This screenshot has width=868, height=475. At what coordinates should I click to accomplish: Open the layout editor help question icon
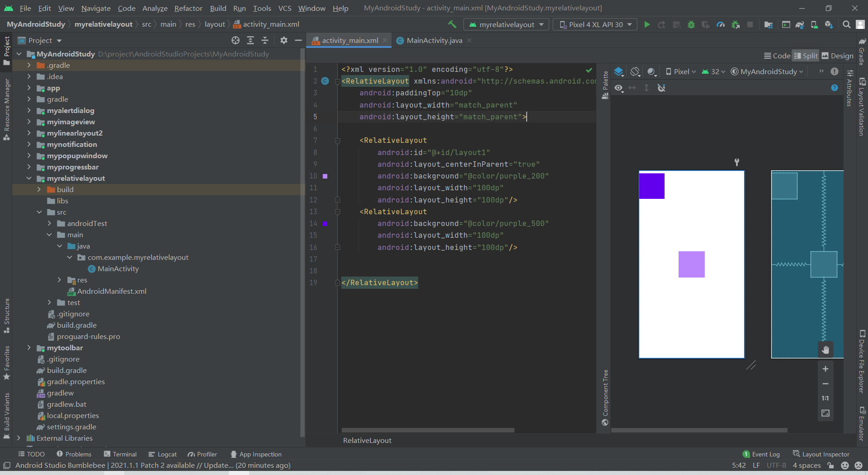point(835,88)
